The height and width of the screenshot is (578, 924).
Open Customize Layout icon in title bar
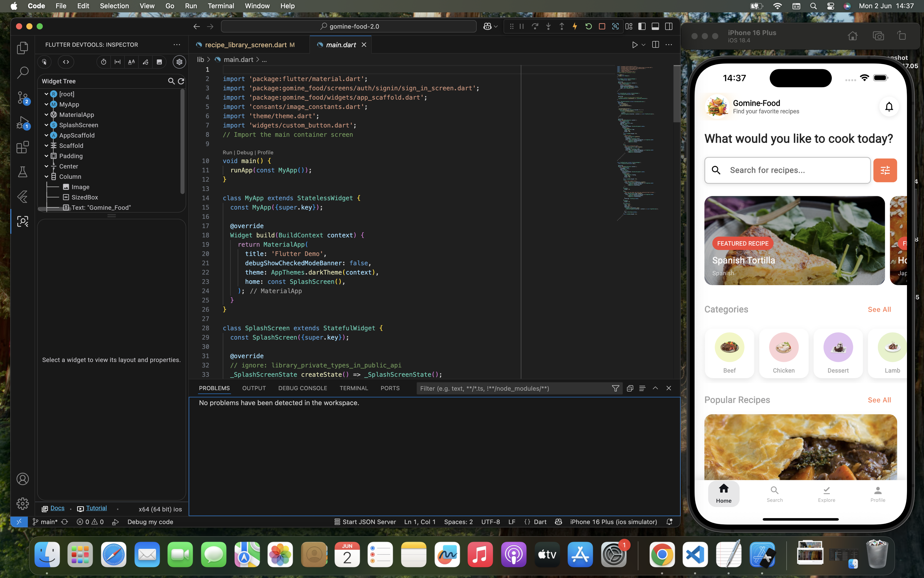(x=629, y=26)
